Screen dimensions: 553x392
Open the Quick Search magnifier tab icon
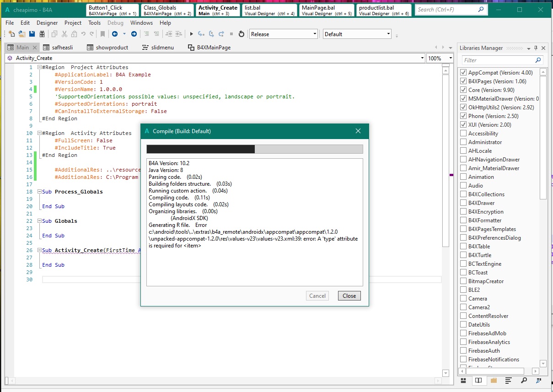click(x=524, y=380)
